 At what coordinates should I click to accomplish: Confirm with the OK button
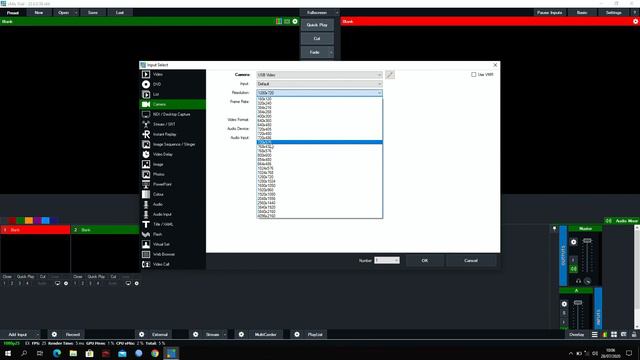pos(424,260)
